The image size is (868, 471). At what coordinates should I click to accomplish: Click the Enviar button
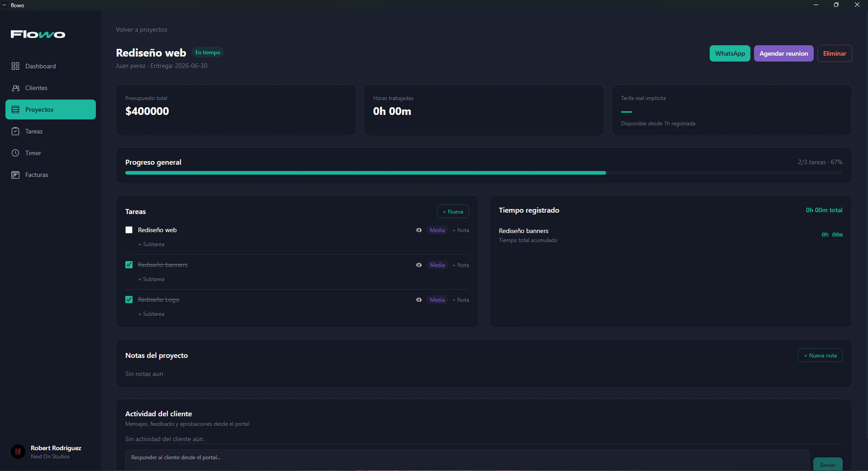coord(828,465)
